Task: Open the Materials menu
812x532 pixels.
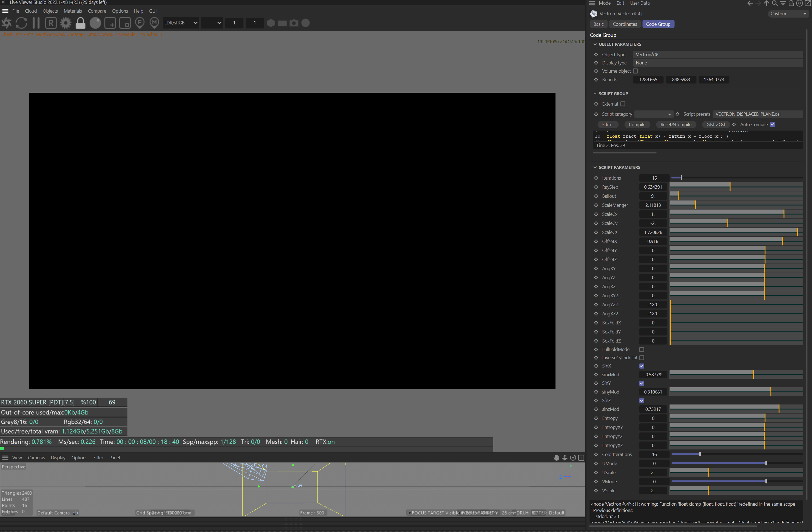Action: (x=72, y=11)
